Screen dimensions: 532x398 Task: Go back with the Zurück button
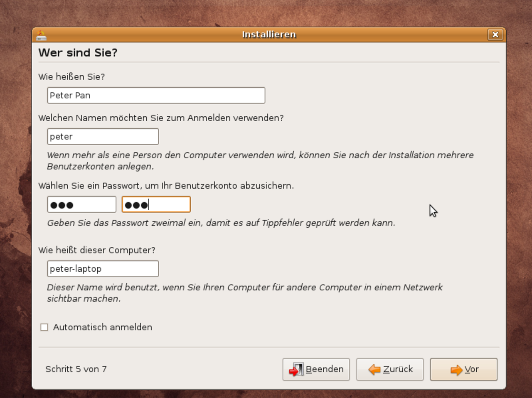pyautogui.click(x=390, y=369)
